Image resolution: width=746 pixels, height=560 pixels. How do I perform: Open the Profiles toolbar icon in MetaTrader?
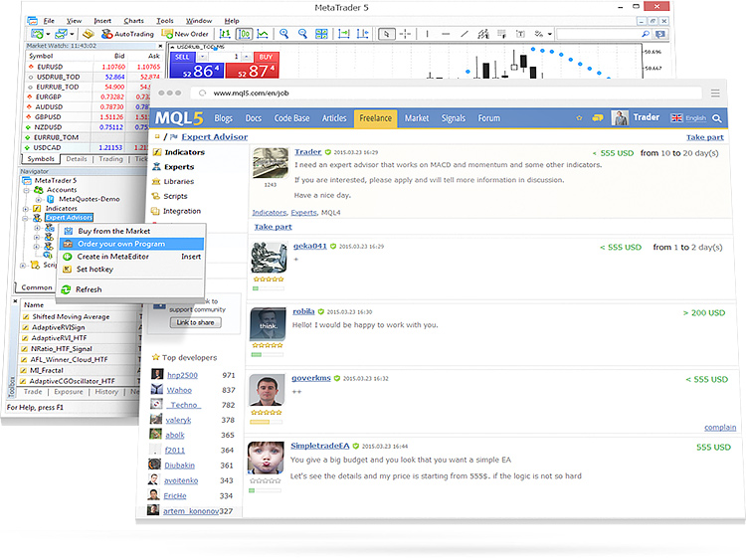pos(61,34)
